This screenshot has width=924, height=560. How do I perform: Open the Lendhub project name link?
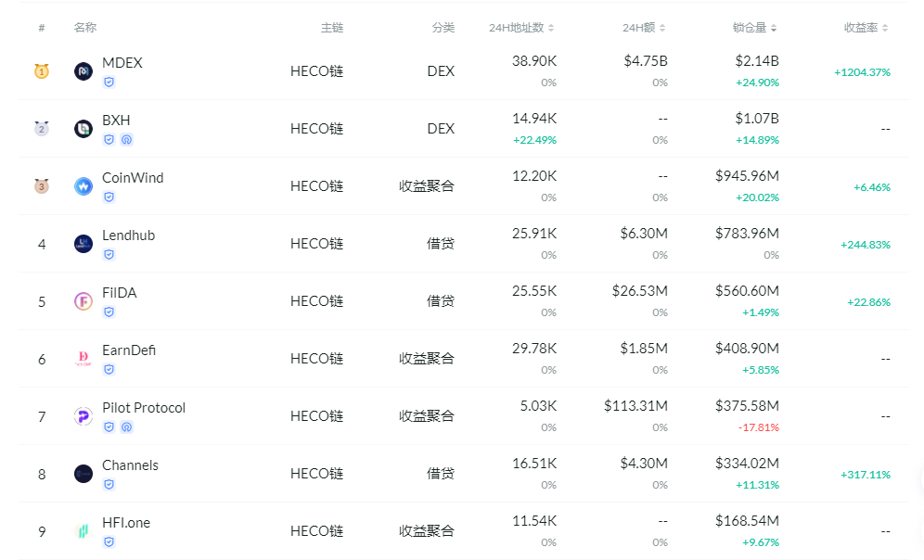pyautogui.click(x=128, y=235)
